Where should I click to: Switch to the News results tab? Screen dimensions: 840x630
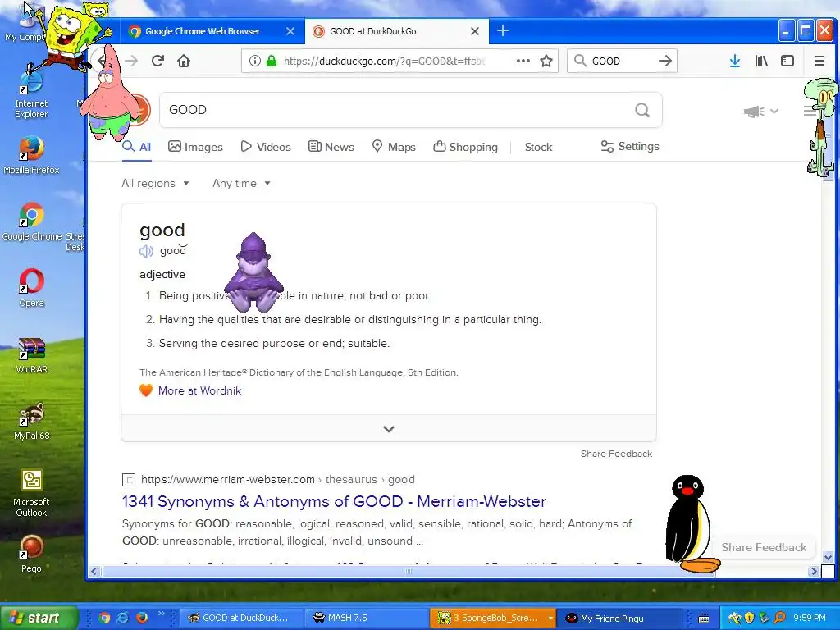(331, 147)
